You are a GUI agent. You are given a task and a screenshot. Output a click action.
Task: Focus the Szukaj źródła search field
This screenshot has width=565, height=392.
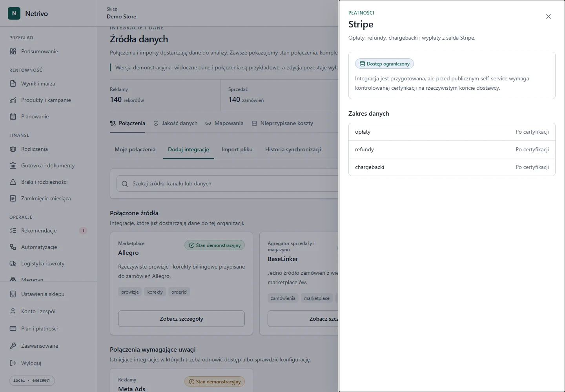(x=228, y=183)
